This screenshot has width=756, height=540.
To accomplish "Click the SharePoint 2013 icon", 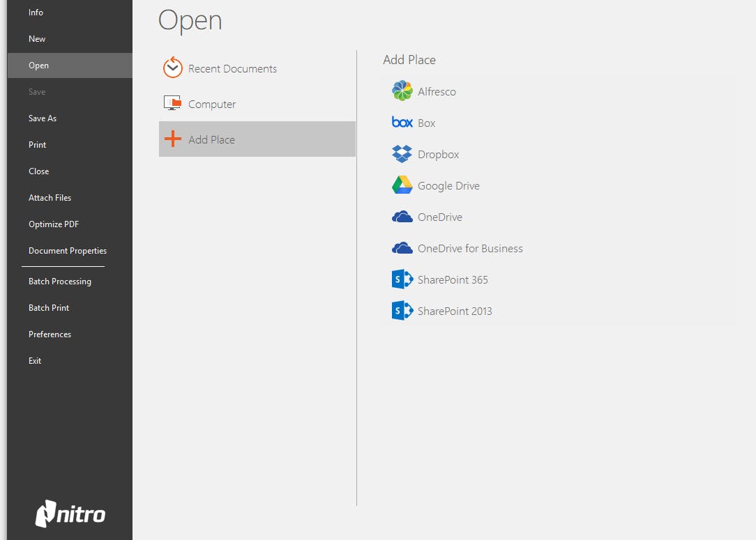I will 402,311.
